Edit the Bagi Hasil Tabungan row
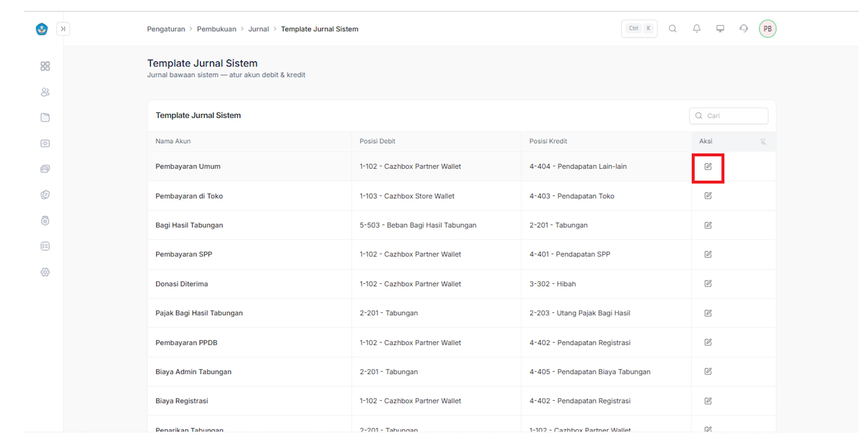 click(708, 225)
